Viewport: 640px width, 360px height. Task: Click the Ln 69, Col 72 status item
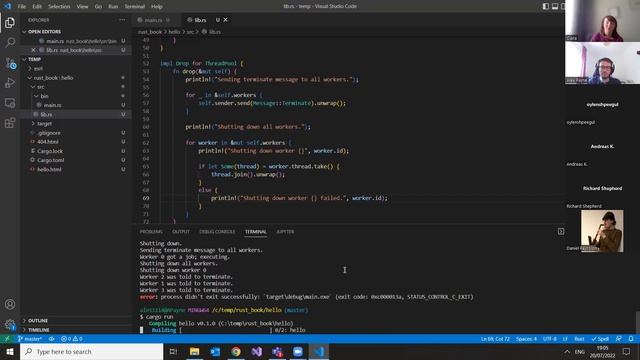[x=495, y=339]
